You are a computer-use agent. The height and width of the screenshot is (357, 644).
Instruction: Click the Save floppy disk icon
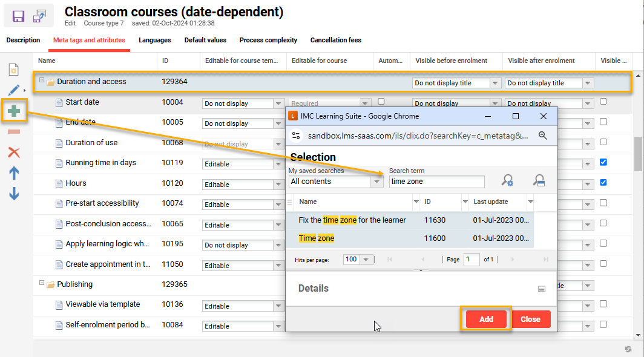(x=18, y=16)
